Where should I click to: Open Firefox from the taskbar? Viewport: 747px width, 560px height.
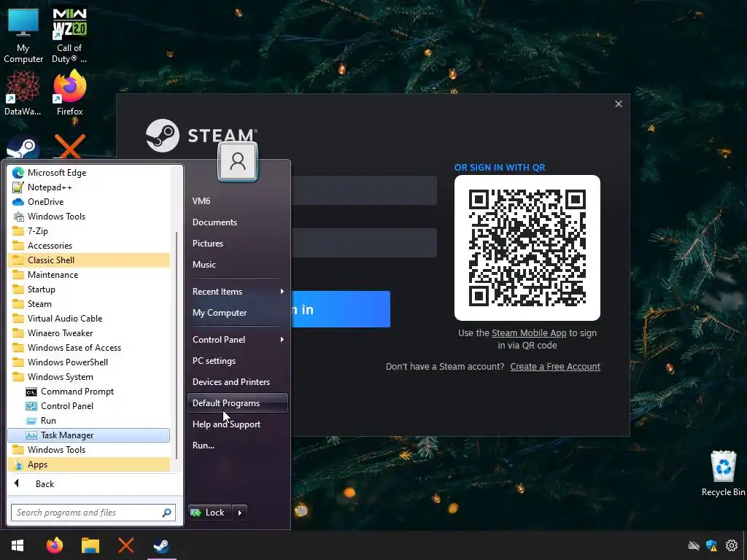click(54, 545)
